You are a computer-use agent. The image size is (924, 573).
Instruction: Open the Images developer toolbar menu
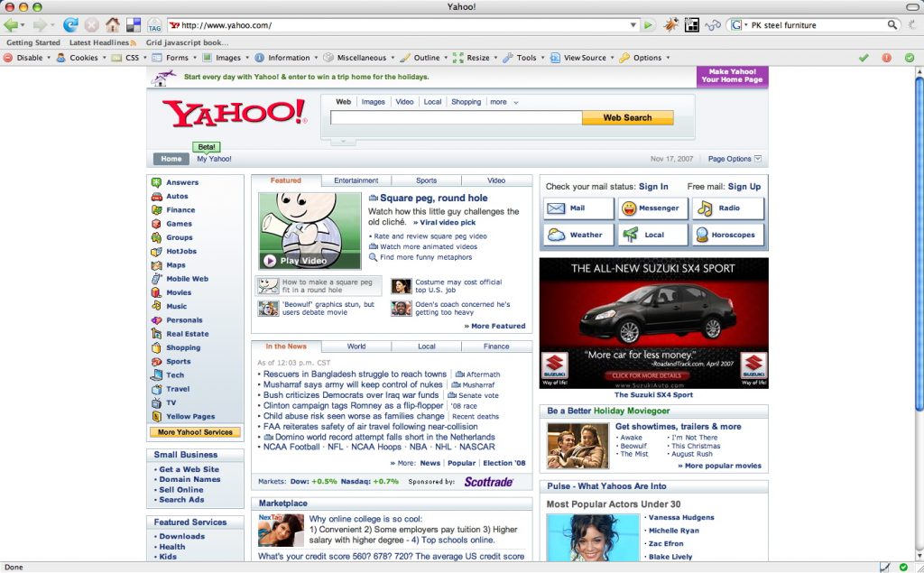click(226, 58)
